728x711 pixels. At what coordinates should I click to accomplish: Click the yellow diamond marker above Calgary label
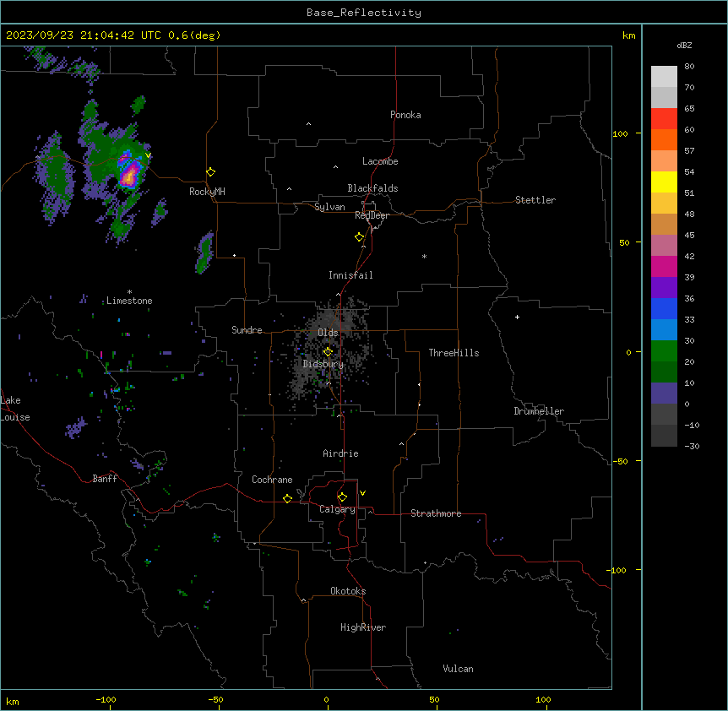342,497
